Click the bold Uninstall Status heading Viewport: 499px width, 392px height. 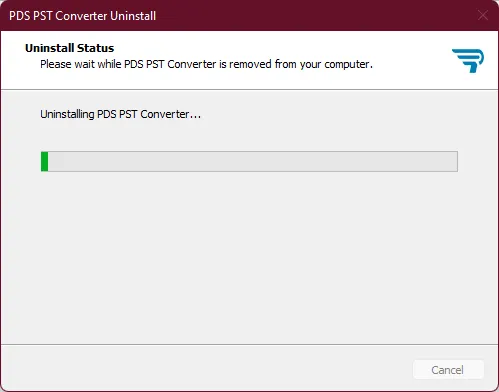coord(70,48)
